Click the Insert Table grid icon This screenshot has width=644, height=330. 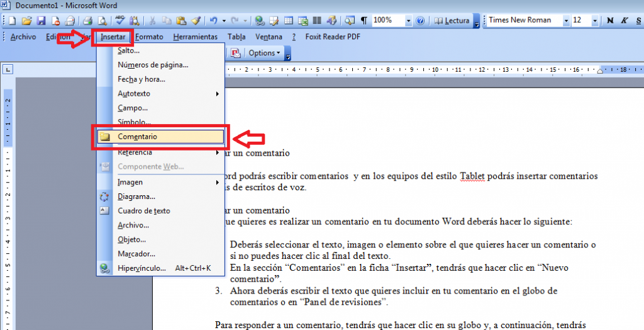[x=288, y=20]
